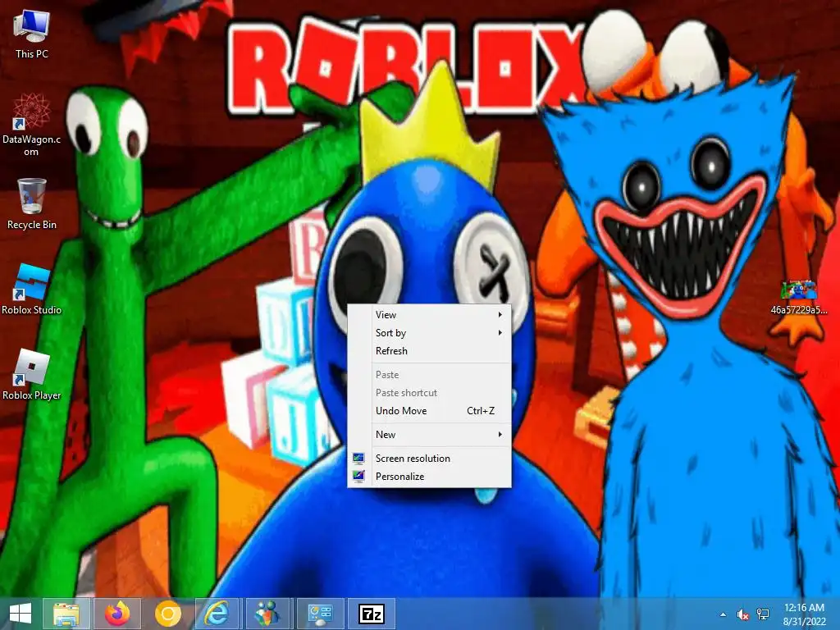Select the 46a57229a5 image file on desktop
Viewport: 840px width, 630px height.
(799, 297)
